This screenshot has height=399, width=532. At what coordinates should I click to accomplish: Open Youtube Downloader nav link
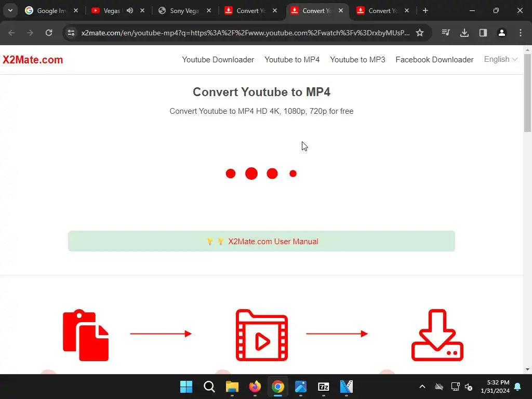[x=218, y=60]
